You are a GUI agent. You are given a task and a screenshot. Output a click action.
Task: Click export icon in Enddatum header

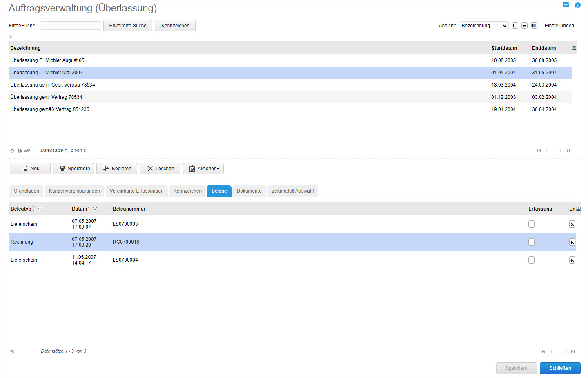click(574, 48)
